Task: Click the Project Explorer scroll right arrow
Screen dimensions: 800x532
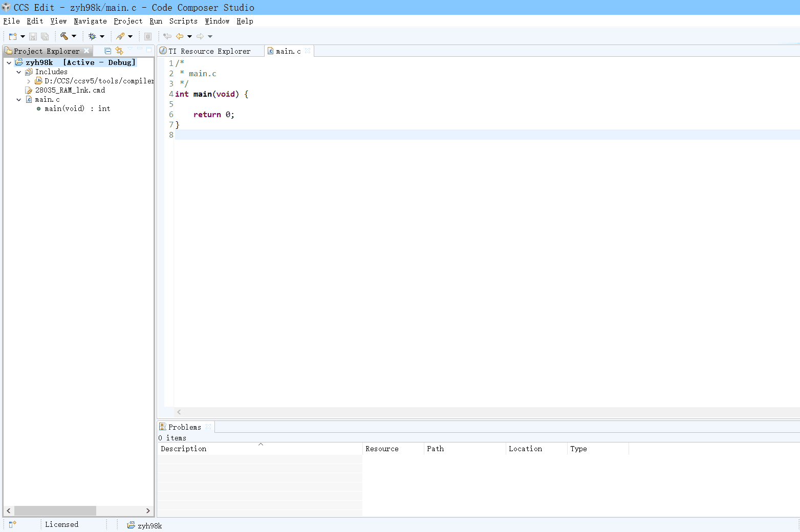Action: [148, 511]
